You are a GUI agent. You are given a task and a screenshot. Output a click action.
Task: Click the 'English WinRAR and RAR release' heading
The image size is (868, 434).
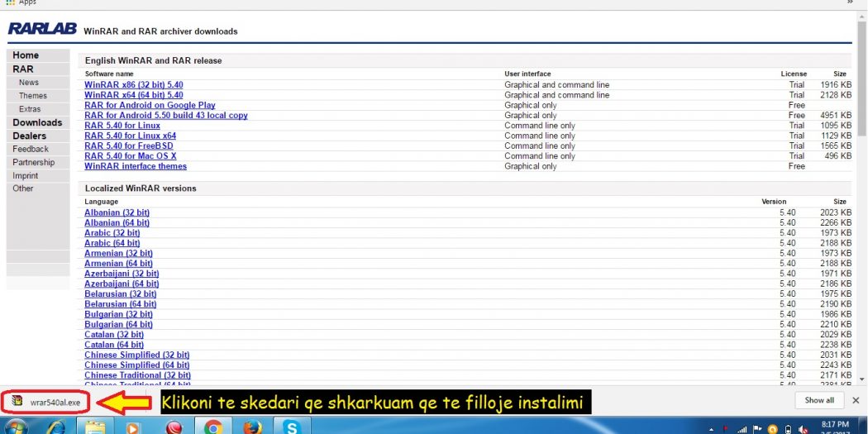153,61
